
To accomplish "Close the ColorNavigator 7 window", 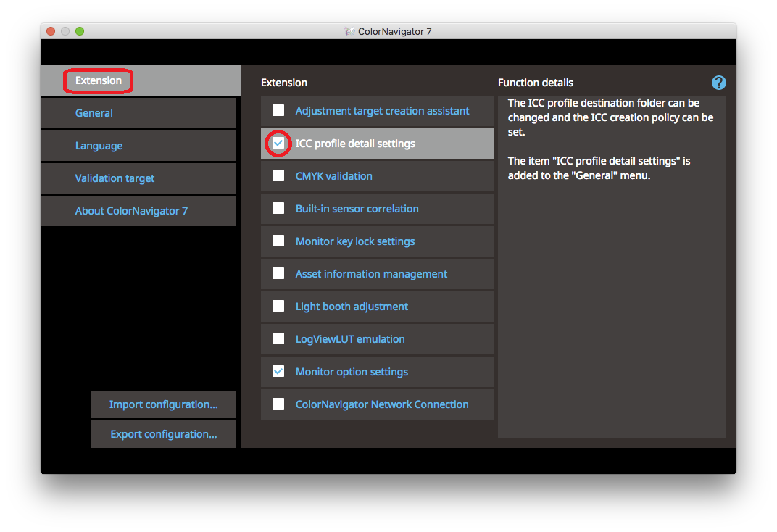I will 51,31.
